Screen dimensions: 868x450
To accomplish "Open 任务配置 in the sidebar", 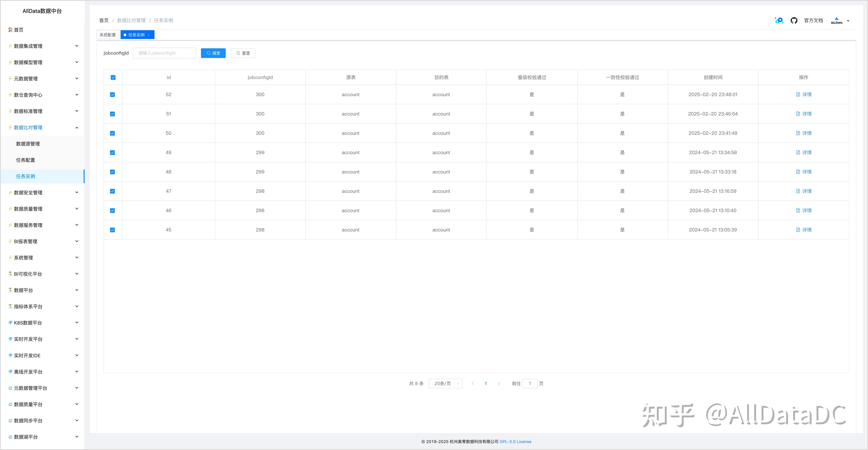I will 26,160.
